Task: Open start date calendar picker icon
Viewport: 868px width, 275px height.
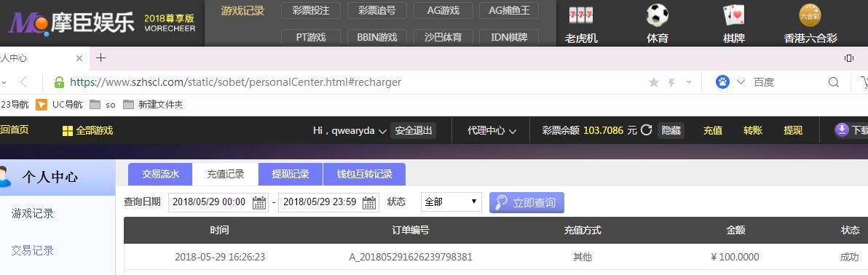Action: [x=259, y=202]
